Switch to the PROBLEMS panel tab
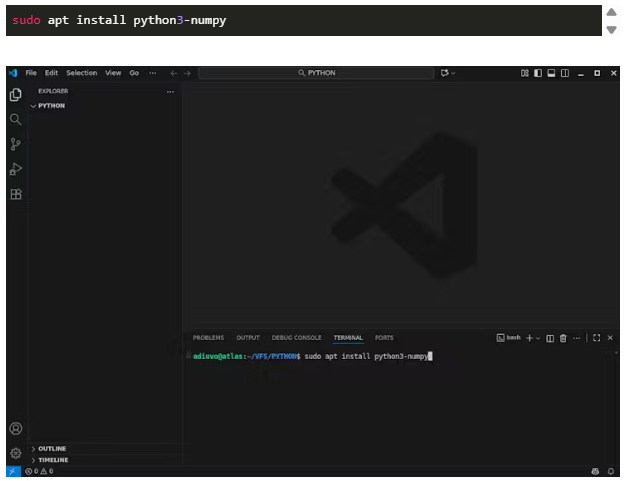The width and height of the screenshot is (625, 481). click(208, 338)
